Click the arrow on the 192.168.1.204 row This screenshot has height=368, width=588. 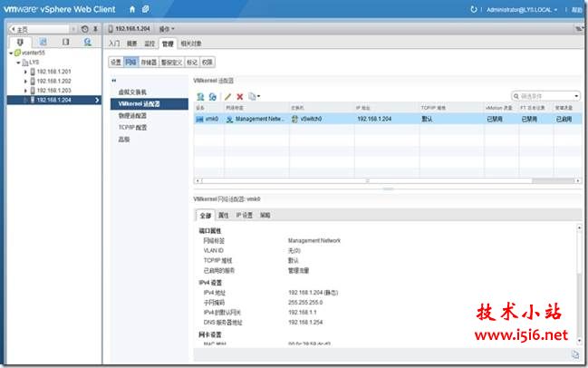pyautogui.click(x=97, y=100)
